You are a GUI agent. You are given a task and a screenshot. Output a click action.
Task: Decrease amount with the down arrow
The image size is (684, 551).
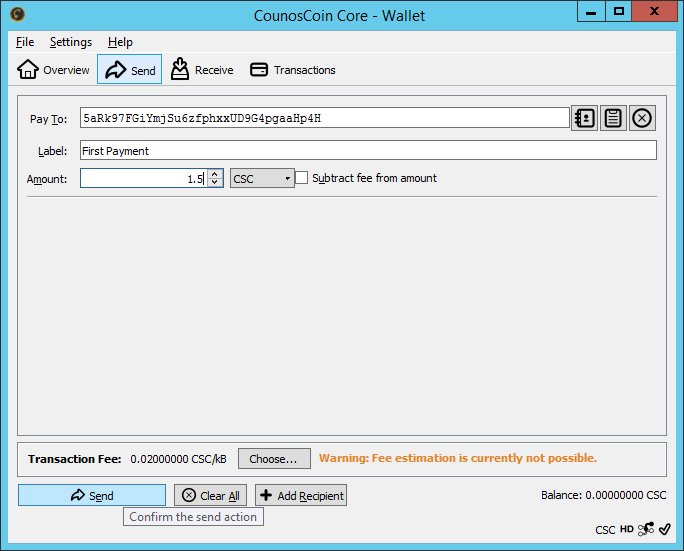pyautogui.click(x=215, y=182)
